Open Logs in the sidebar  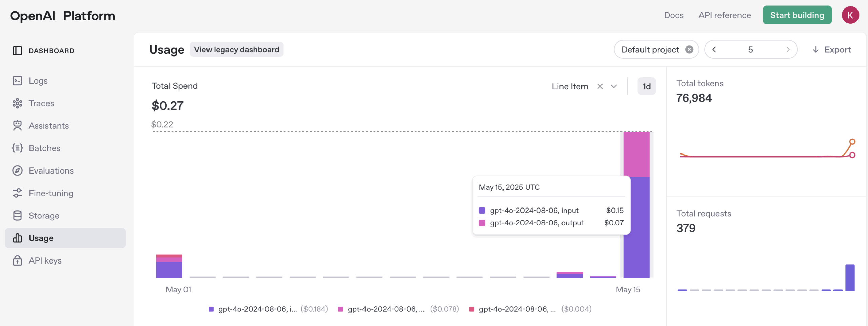pos(65,80)
